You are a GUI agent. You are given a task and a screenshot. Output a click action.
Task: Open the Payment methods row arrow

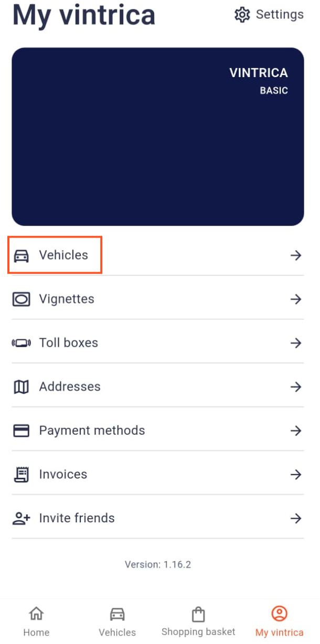(x=296, y=431)
